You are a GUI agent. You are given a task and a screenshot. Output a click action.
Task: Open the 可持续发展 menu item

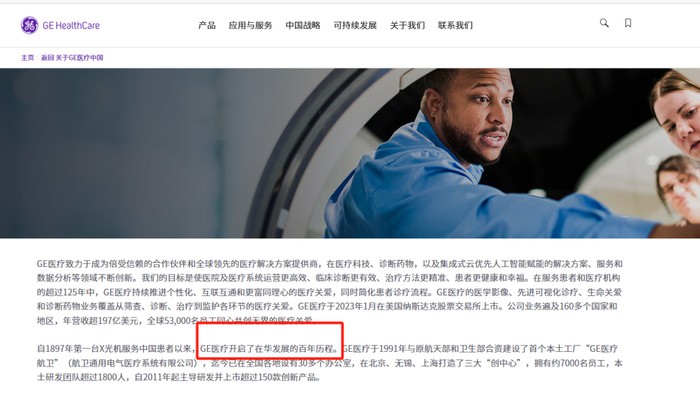click(355, 25)
